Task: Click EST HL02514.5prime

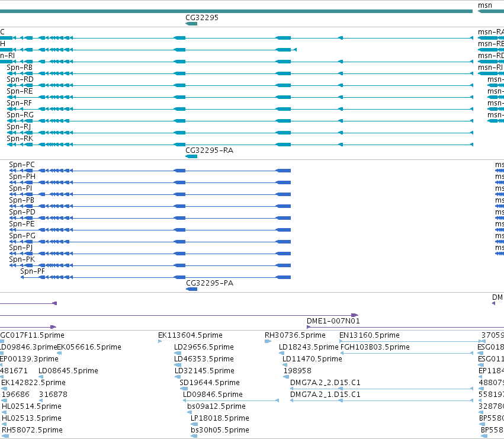Action: pos(31,406)
